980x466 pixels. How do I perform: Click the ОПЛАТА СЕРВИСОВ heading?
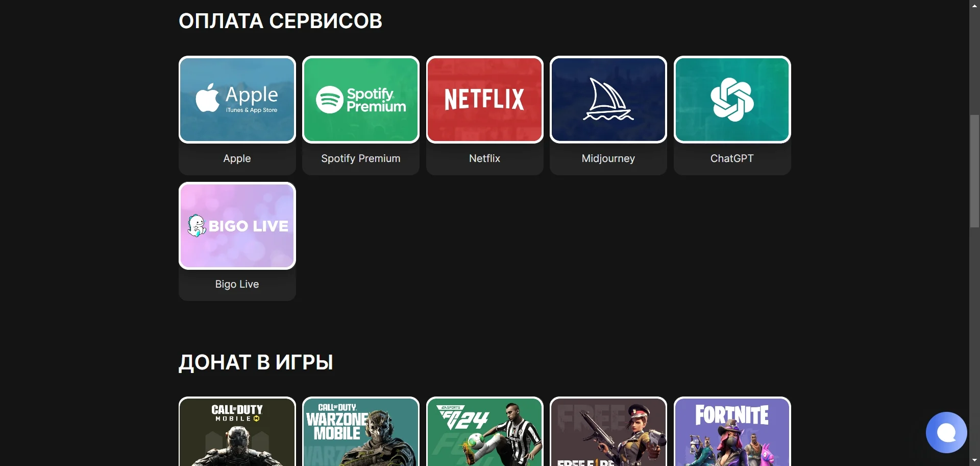point(280,21)
